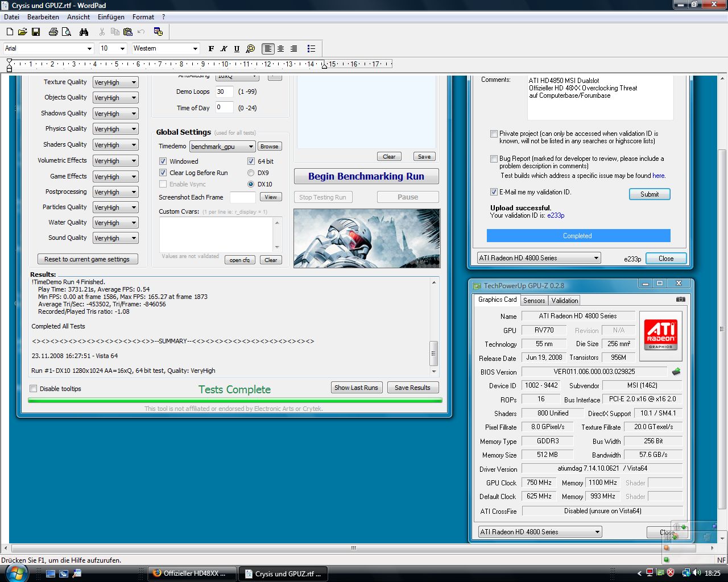Select the DX9 radio button
The width and height of the screenshot is (728, 582).
coord(251,173)
